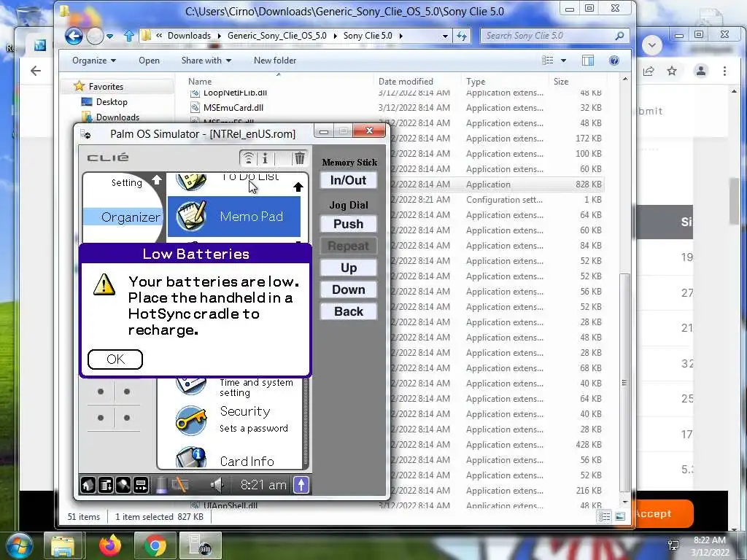The image size is (747, 560).
Task: Open Downloads under Favorites
Action: click(x=117, y=117)
